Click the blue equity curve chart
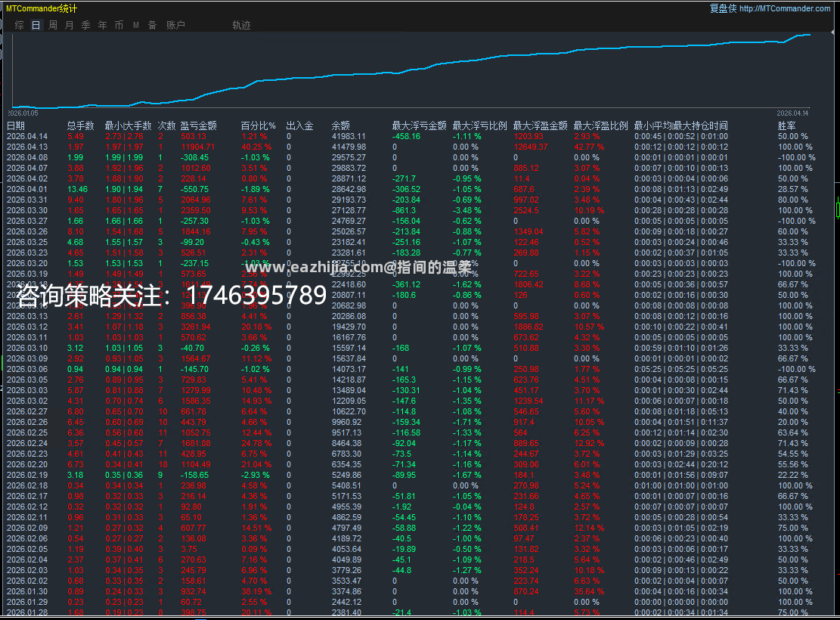 411,70
